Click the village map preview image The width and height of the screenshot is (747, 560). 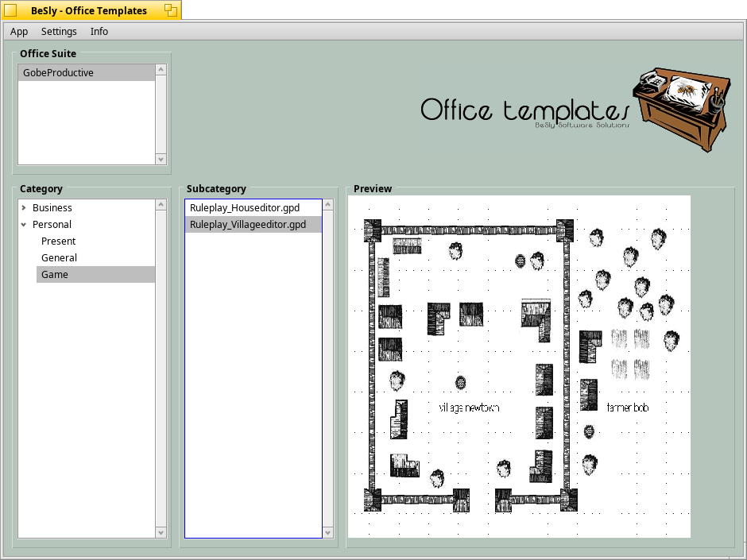click(519, 366)
